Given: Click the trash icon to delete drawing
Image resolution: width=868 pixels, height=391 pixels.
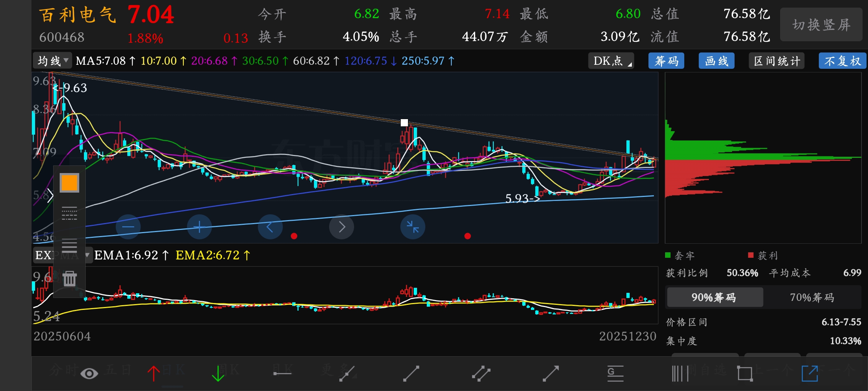Looking at the screenshot, I should click(69, 278).
